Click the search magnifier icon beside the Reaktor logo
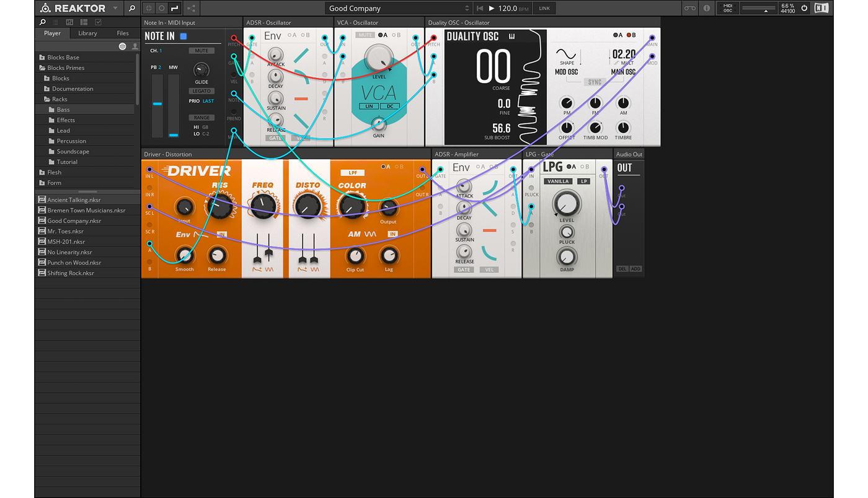Viewport: 868px width, 498px height. coord(131,8)
